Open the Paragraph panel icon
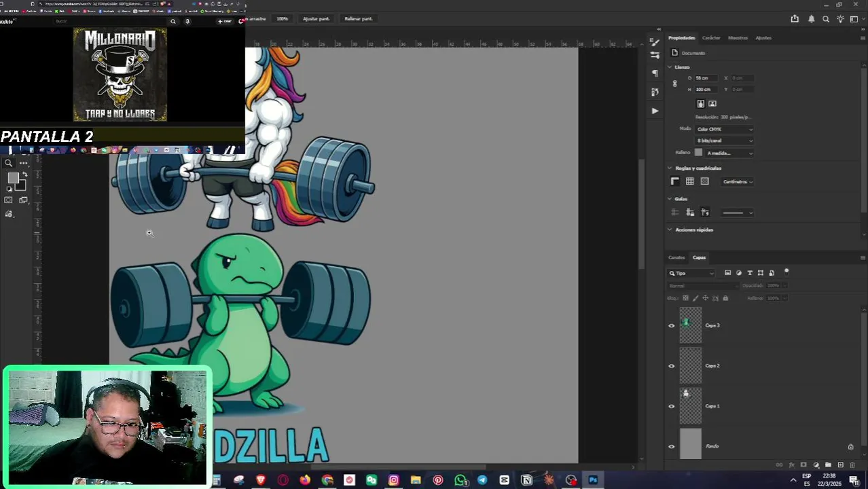 coord(655,73)
